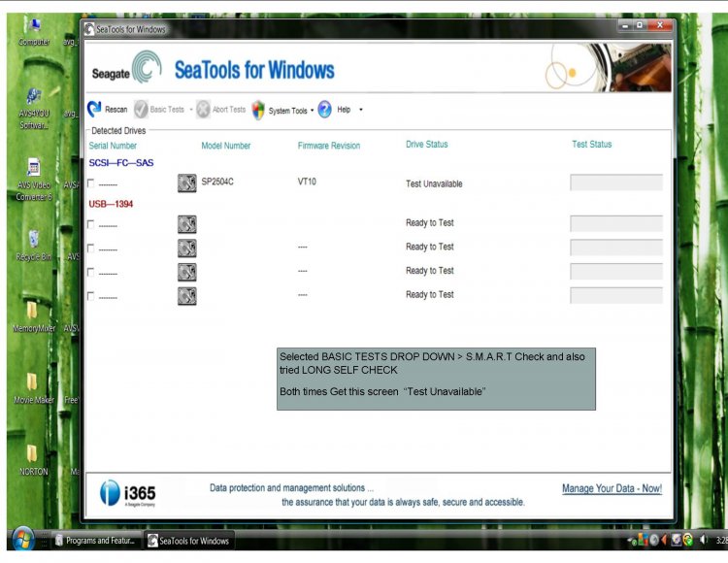Switch to Programs and Features taskbar button
728x563 pixels.
tap(95, 541)
